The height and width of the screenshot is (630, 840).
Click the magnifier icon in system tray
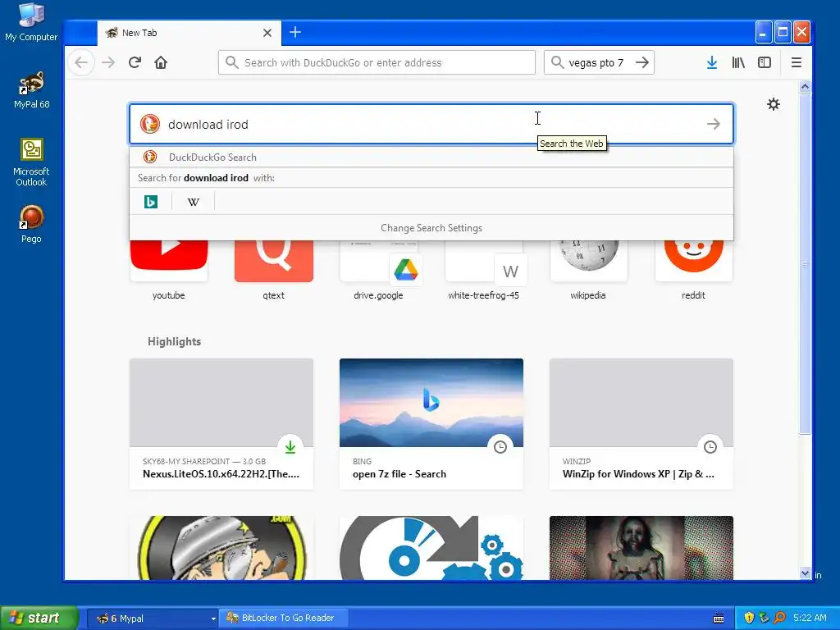tap(779, 618)
